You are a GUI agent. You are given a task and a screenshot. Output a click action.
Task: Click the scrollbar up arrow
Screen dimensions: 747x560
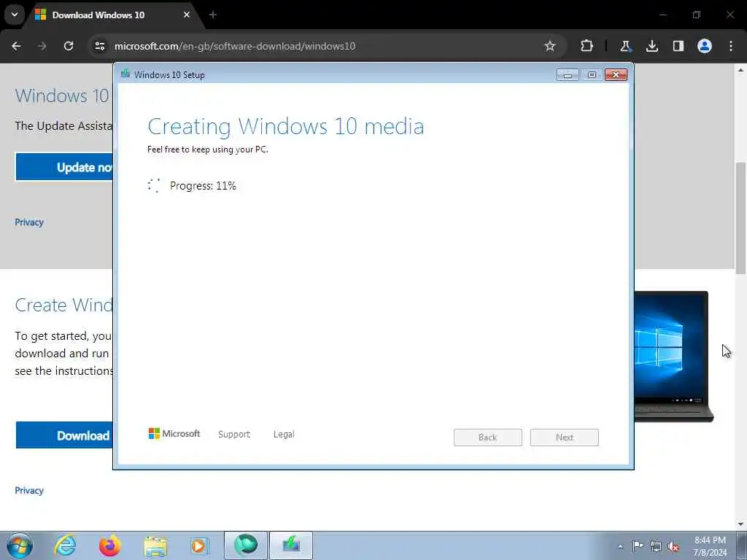(740, 69)
